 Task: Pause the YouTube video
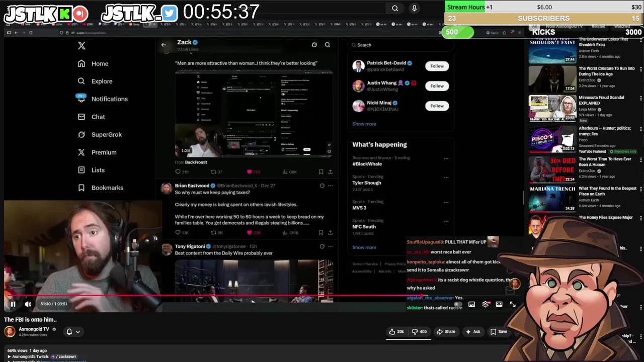13,304
